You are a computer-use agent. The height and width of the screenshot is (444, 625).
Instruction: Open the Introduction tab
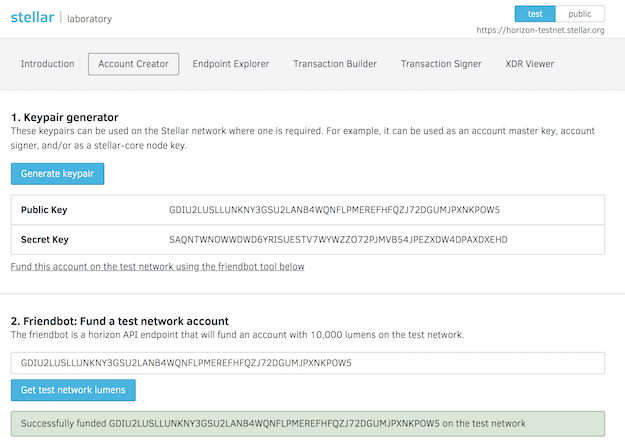(48, 64)
